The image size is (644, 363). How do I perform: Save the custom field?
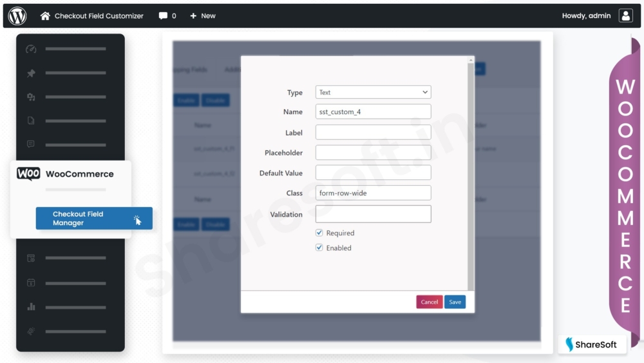tap(455, 302)
